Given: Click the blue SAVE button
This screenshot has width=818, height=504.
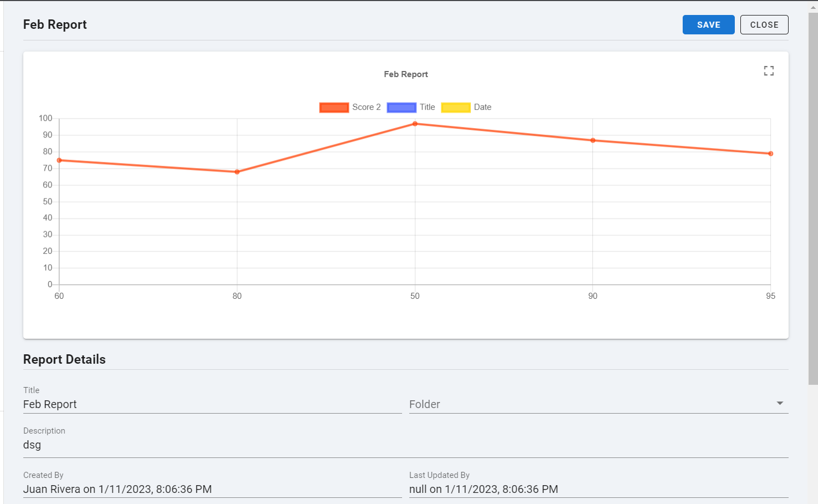Looking at the screenshot, I should pos(708,24).
